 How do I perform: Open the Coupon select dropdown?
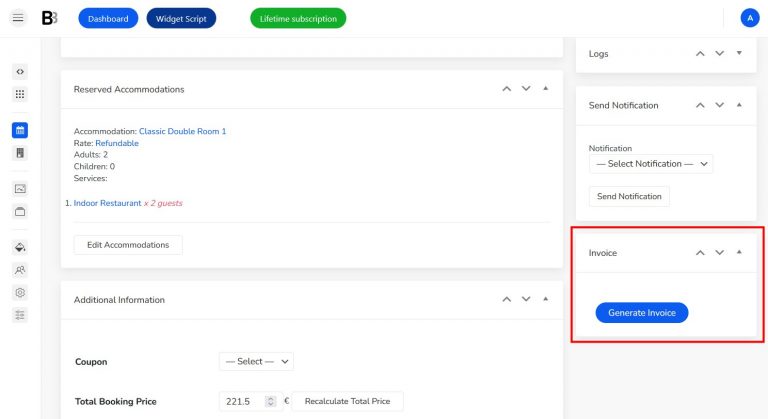tap(256, 361)
